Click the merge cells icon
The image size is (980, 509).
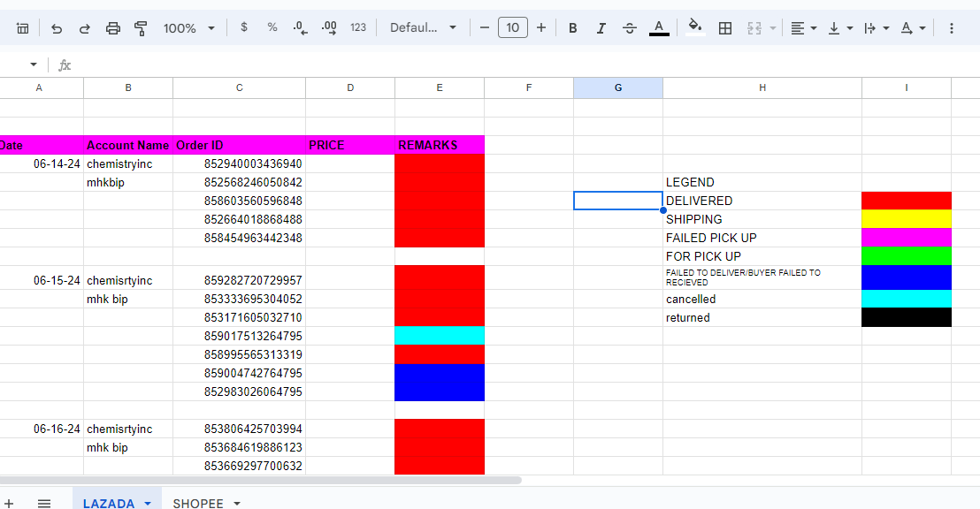pos(754,28)
